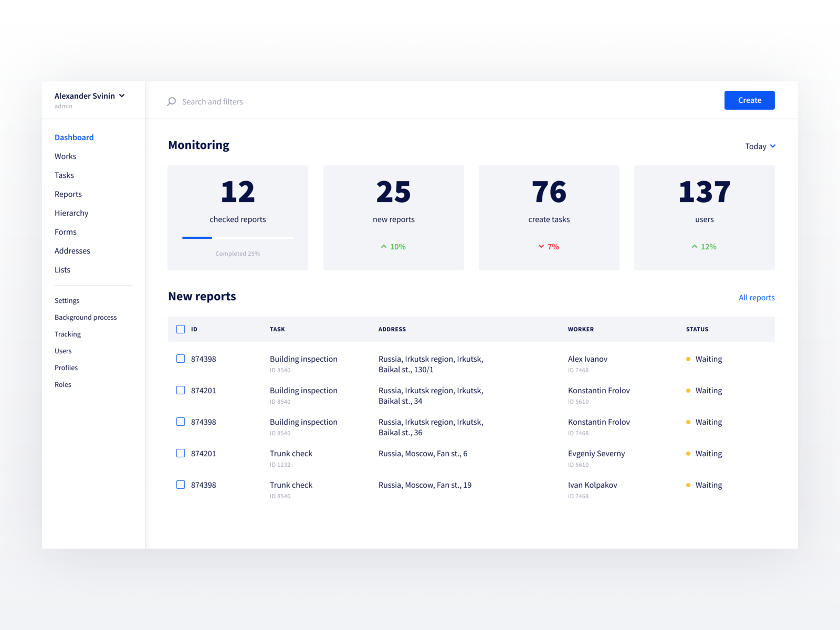Image resolution: width=840 pixels, height=630 pixels.
Task: Open the 137 users card
Action: [705, 218]
